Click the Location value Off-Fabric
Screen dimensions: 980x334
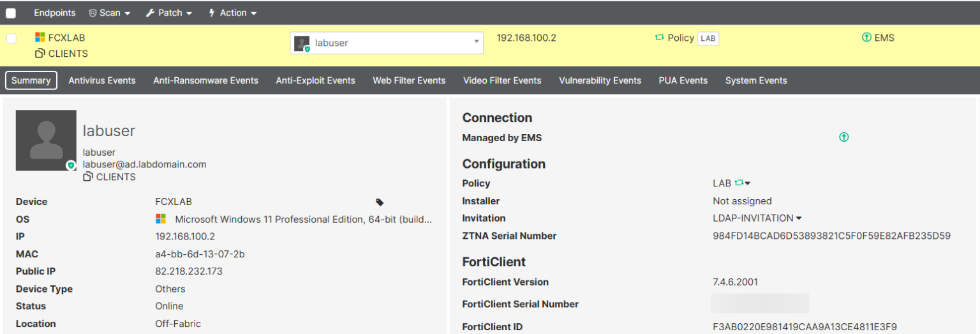point(178,324)
